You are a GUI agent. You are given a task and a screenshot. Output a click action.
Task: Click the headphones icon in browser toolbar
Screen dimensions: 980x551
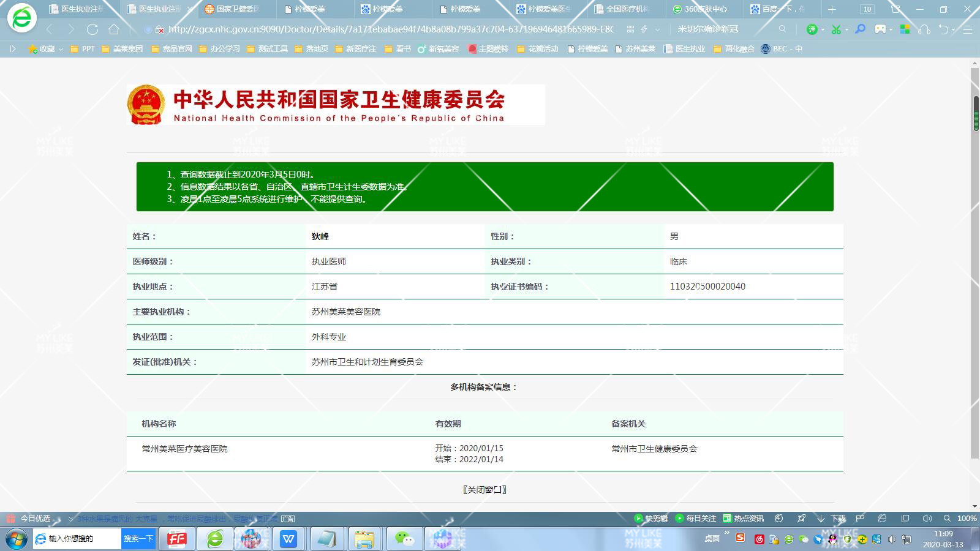point(924,29)
